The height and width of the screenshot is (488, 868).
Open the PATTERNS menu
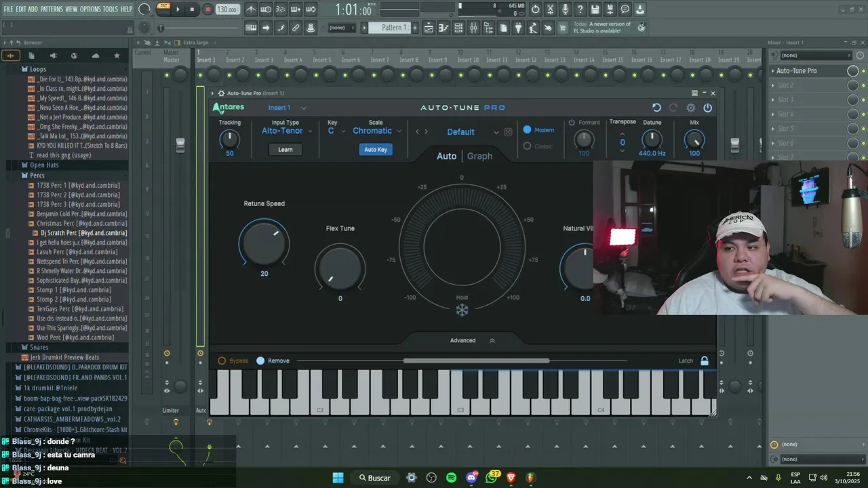(x=52, y=9)
